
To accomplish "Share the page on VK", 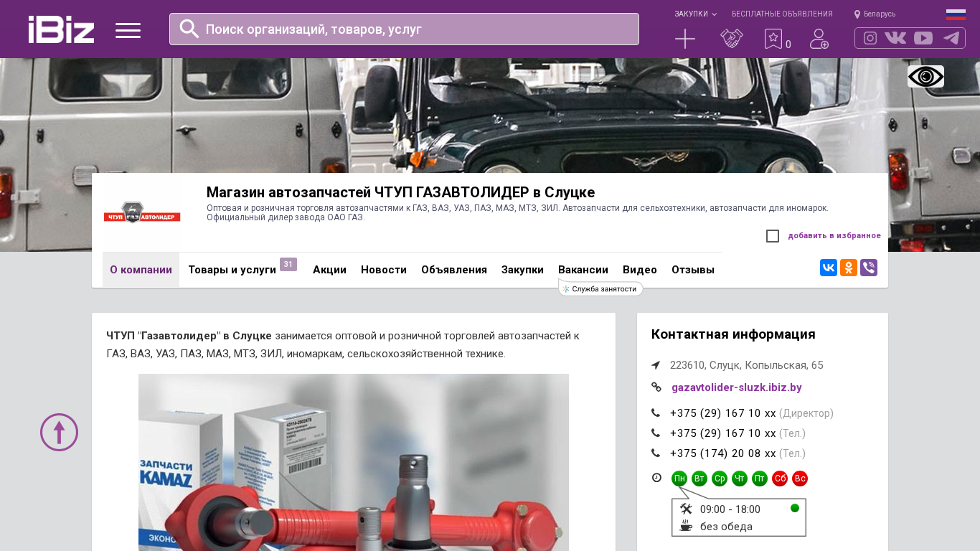I will tap(829, 268).
